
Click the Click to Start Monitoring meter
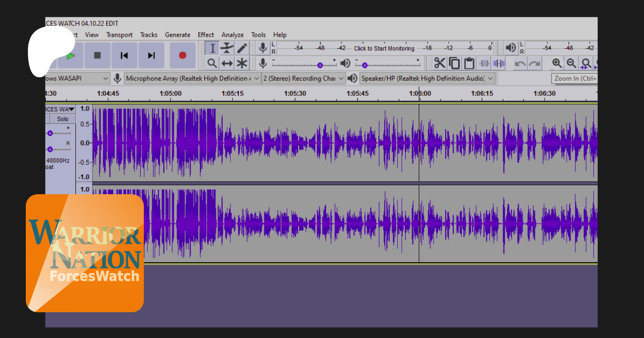(x=384, y=48)
